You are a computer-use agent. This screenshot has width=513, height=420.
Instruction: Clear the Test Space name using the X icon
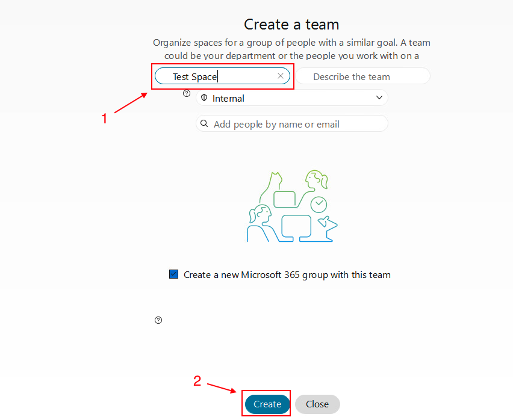click(x=280, y=76)
